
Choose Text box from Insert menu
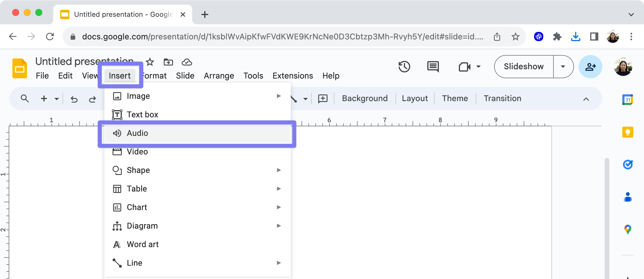click(x=198, y=115)
